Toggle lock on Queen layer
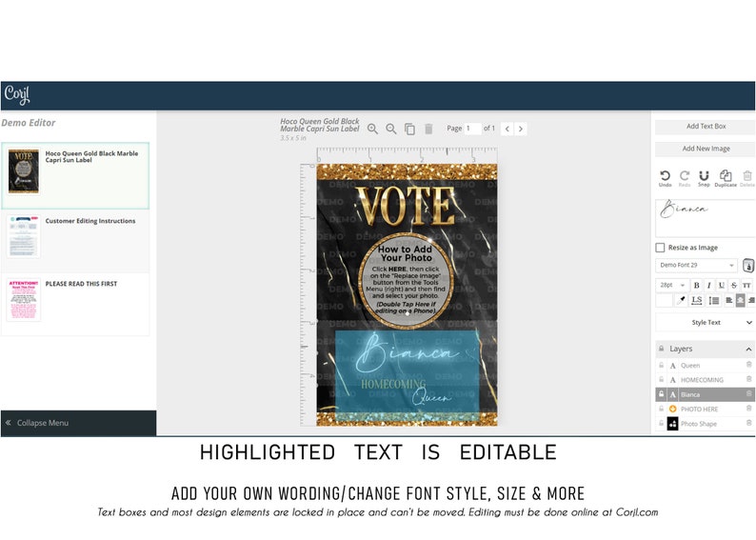 [662, 366]
